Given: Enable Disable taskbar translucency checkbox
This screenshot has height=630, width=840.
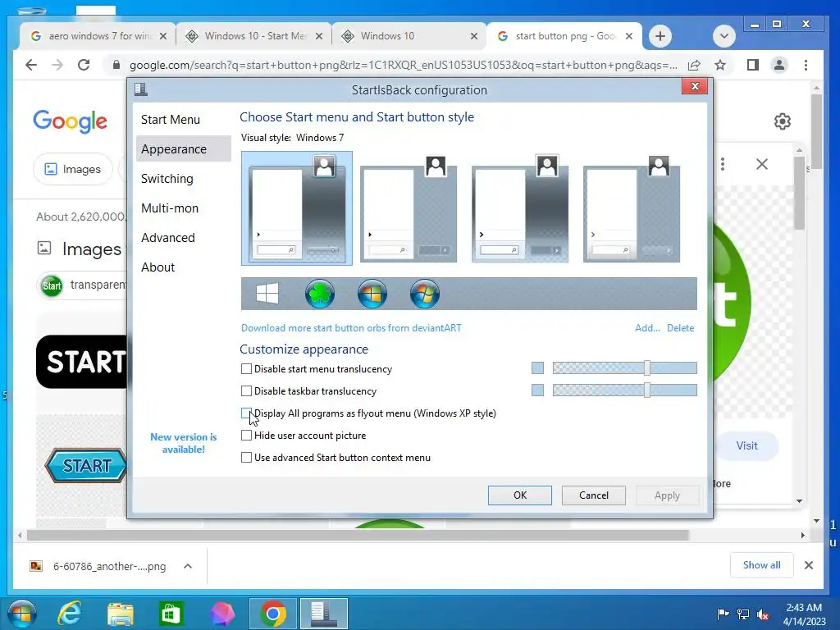Looking at the screenshot, I should (246, 391).
